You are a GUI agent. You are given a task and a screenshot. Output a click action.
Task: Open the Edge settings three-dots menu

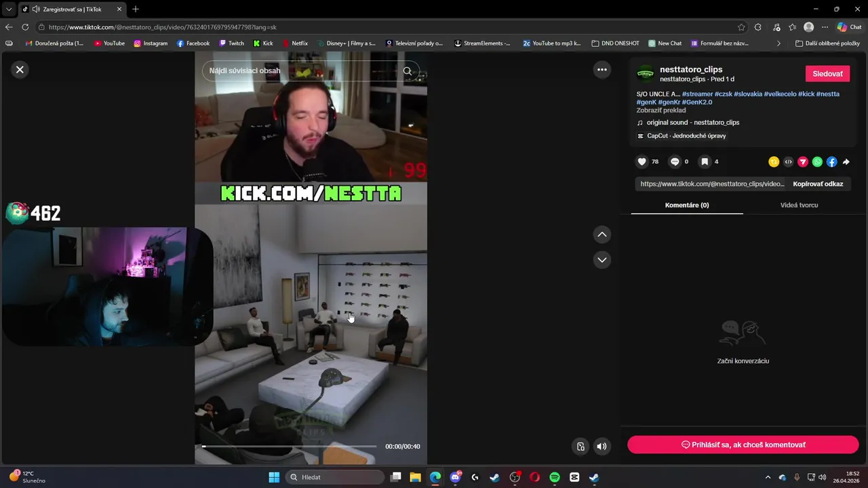click(x=825, y=27)
